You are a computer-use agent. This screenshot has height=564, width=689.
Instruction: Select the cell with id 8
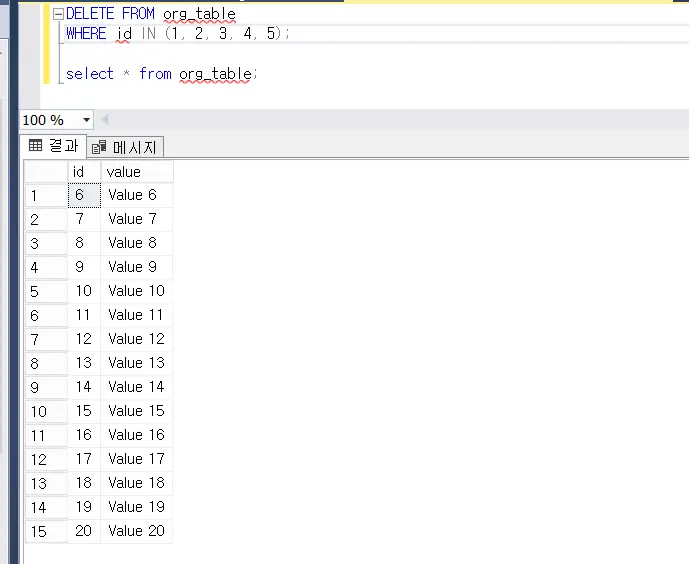[x=84, y=243]
